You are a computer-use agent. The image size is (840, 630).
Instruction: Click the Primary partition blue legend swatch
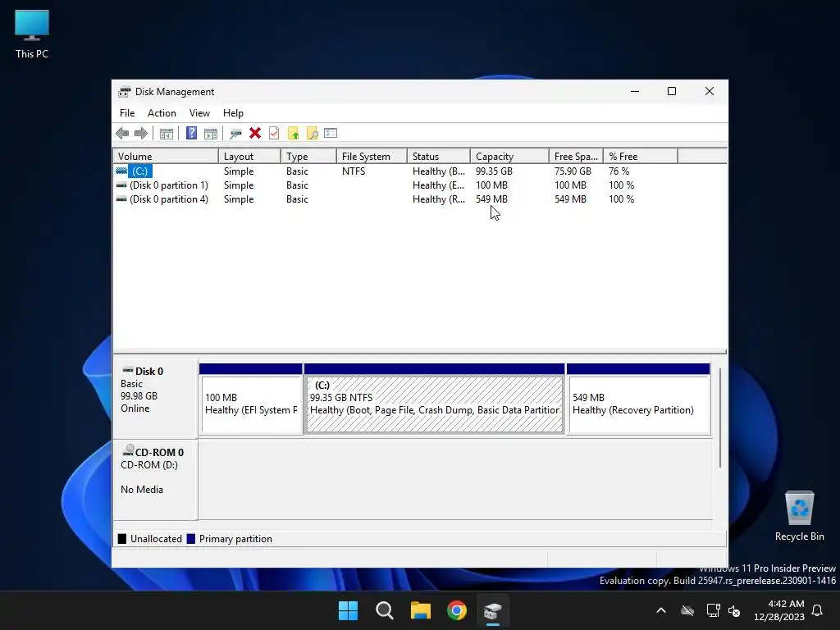(190, 539)
